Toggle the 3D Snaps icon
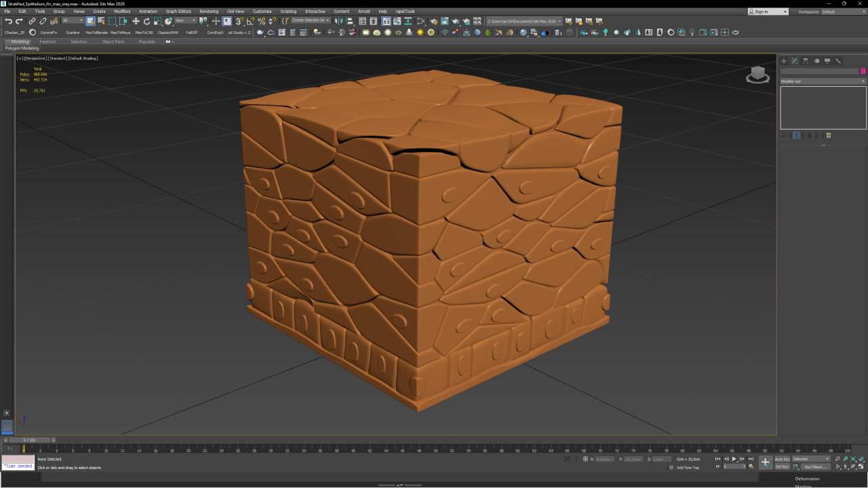Viewport: 868px width, 488px height. (x=239, y=21)
